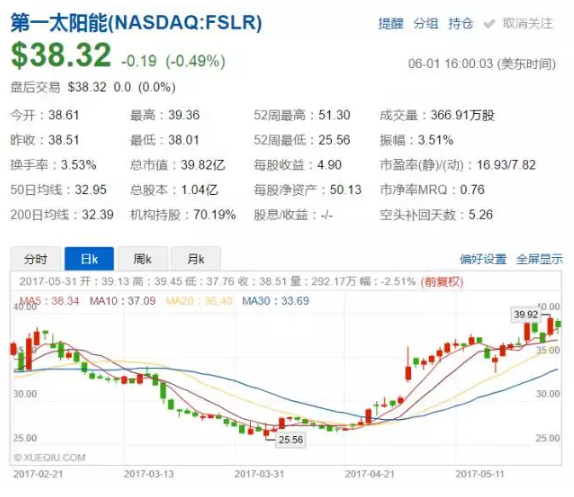The height and width of the screenshot is (497, 574).
Task: Click the 前复权 adjustment label
Action: 442,282
